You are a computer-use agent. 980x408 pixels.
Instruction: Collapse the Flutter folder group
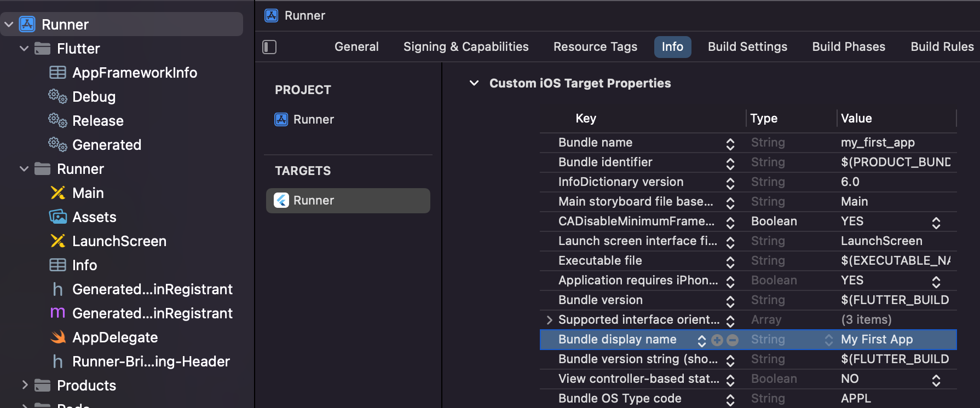coord(24,49)
